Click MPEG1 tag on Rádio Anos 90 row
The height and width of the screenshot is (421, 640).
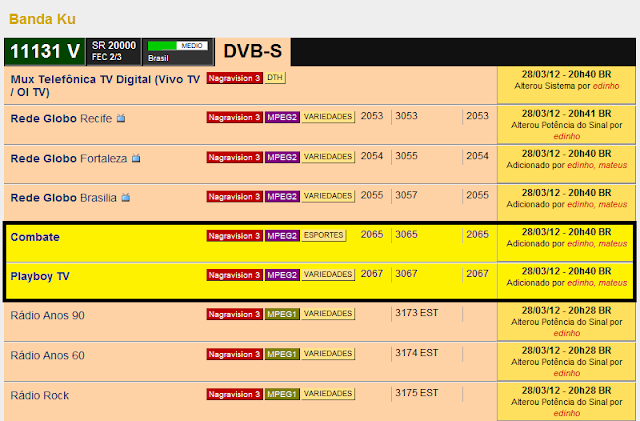[x=282, y=314]
